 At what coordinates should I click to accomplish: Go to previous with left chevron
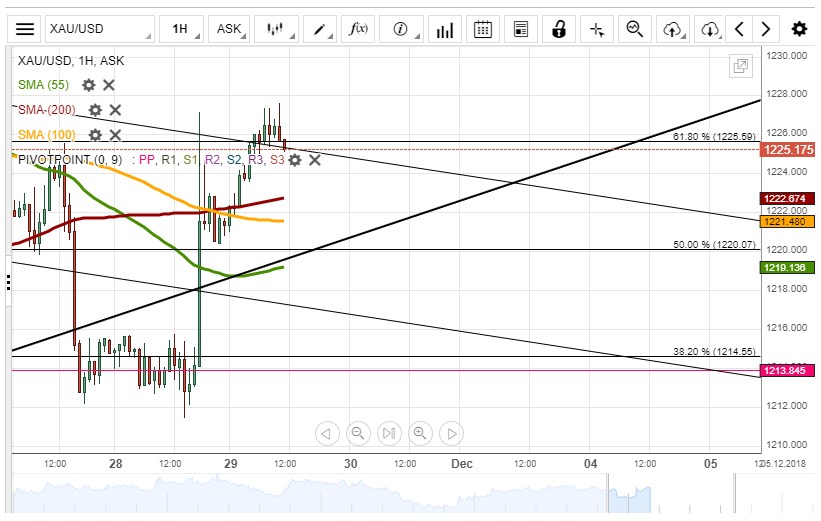pyautogui.click(x=739, y=29)
